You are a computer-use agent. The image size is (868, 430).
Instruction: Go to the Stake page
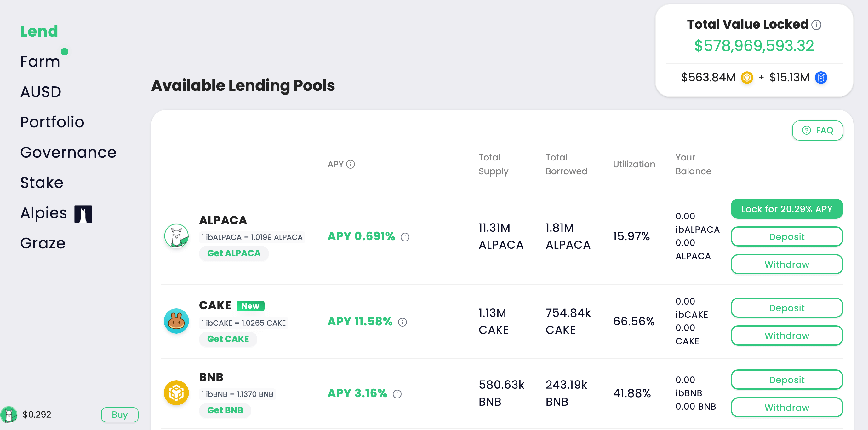click(x=42, y=183)
